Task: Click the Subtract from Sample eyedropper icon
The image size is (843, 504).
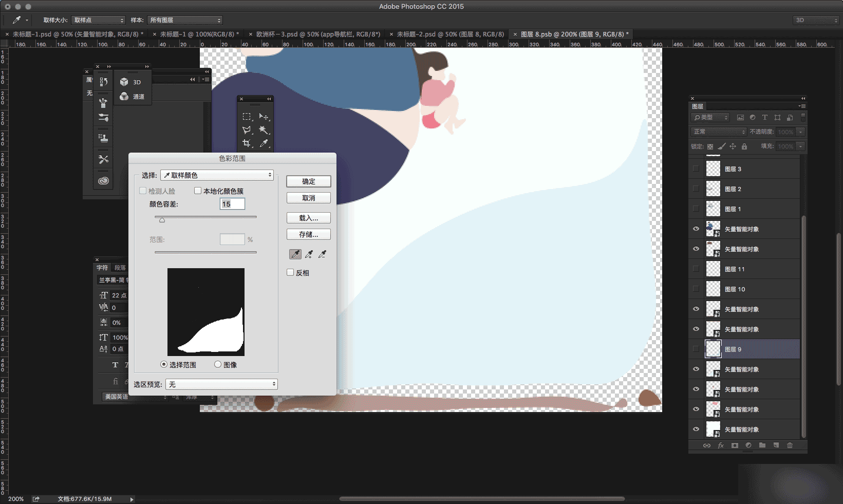Action: [x=322, y=254]
